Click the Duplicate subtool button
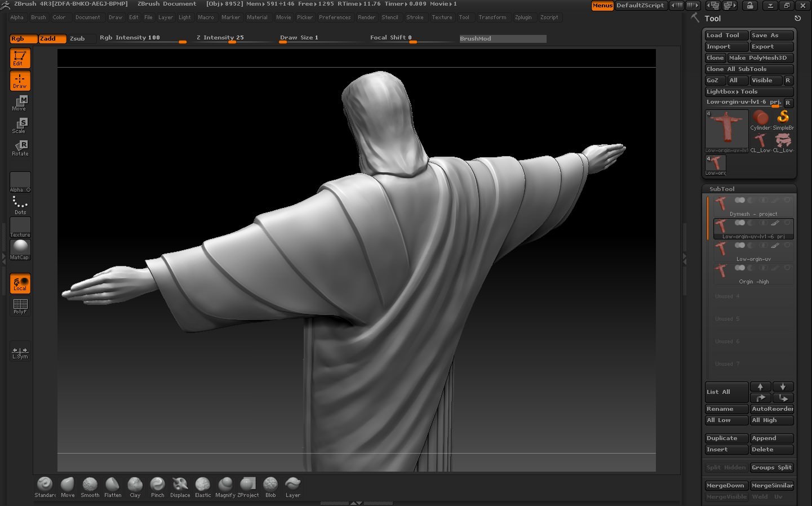Viewport: 812px width, 506px height. (727, 438)
